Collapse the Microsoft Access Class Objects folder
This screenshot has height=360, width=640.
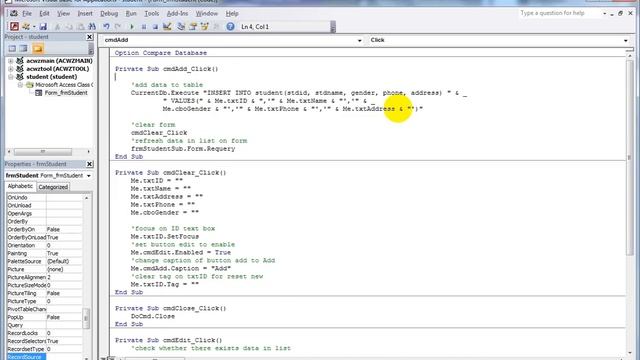coord(20,85)
